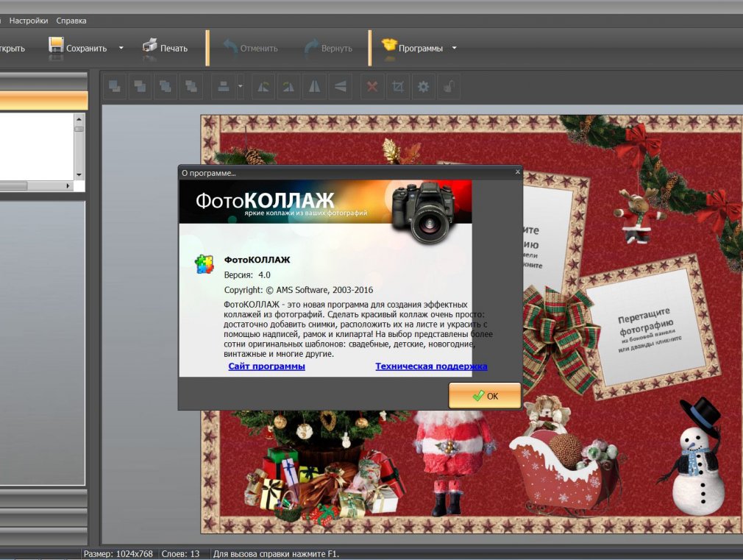Click the Программы box icon button

pos(413,48)
